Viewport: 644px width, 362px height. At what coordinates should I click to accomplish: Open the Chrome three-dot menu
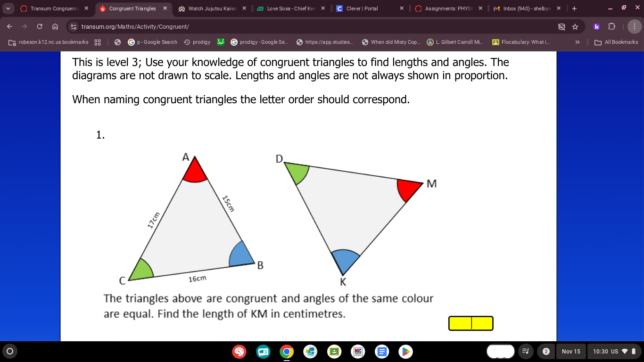click(635, 27)
